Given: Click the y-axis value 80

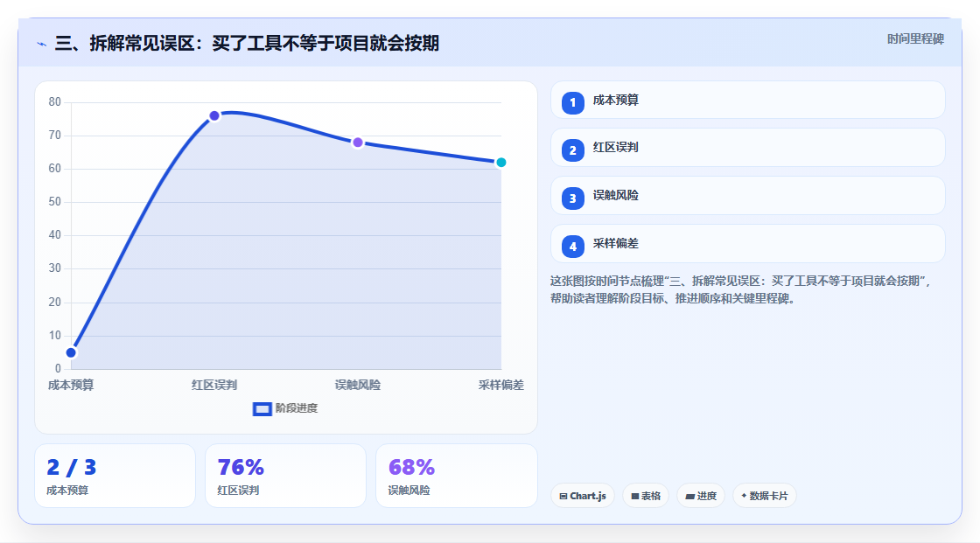Looking at the screenshot, I should click(x=55, y=101).
